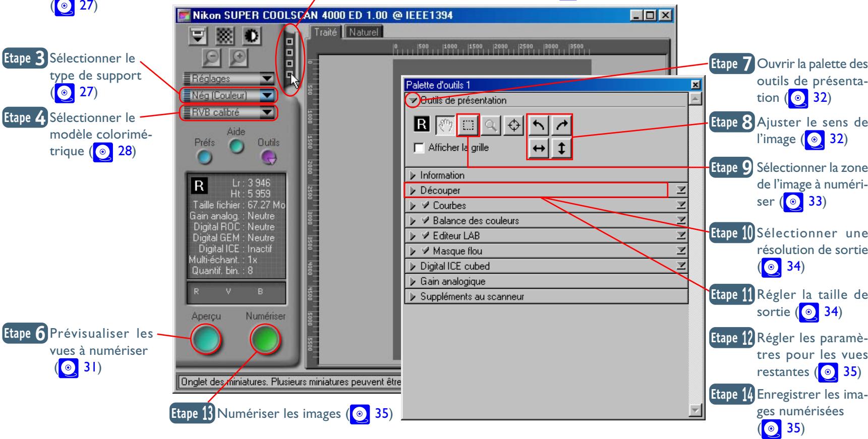The width and height of the screenshot is (868, 439).
Task: Select the magnifier zoom tool in the palette
Action: point(490,125)
